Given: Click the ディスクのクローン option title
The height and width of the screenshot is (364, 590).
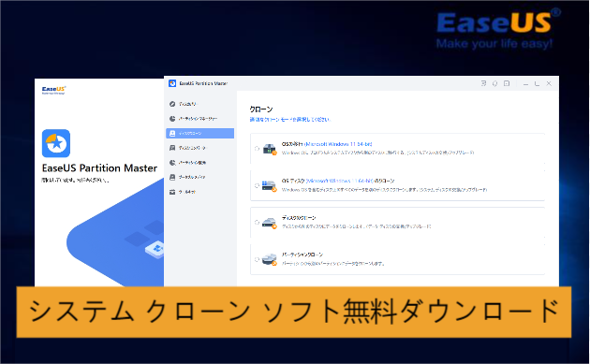Looking at the screenshot, I should click(x=299, y=218).
